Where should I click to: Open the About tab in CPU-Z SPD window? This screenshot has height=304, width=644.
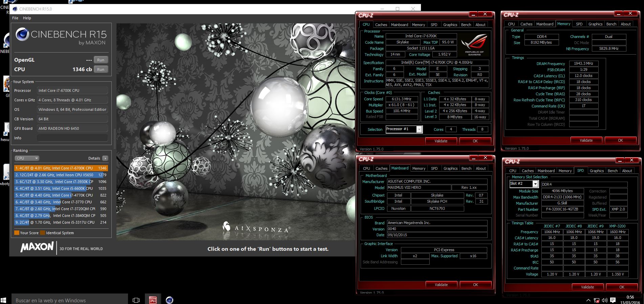627,171
